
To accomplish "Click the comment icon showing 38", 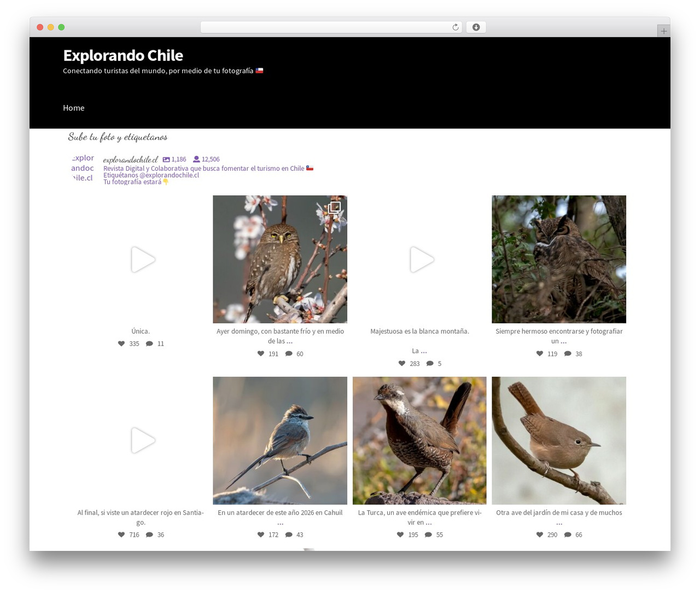I will point(568,354).
